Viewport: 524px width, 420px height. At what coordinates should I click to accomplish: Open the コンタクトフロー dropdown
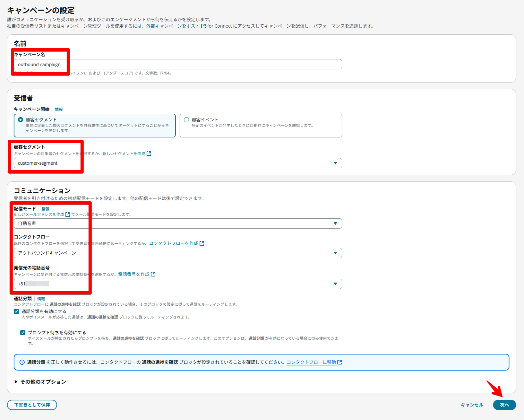178,253
